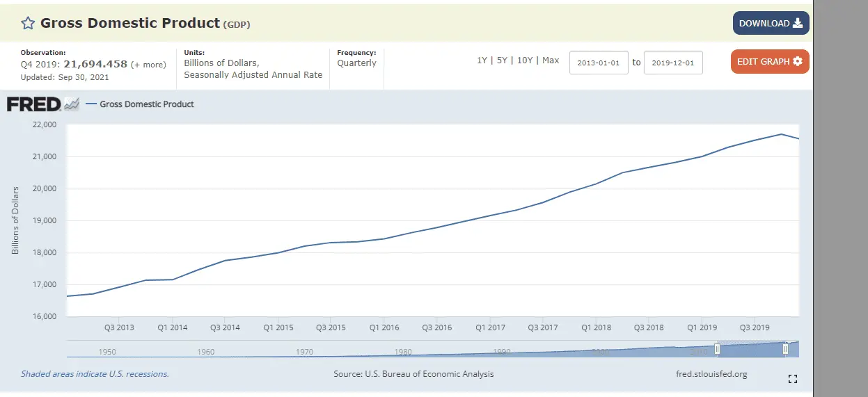Viewport: 868px width, 397px height.
Task: Click the right range slider handle
Action: (x=785, y=348)
